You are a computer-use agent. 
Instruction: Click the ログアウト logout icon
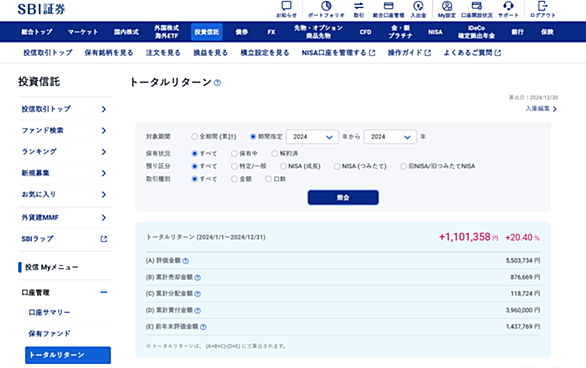point(543,6)
